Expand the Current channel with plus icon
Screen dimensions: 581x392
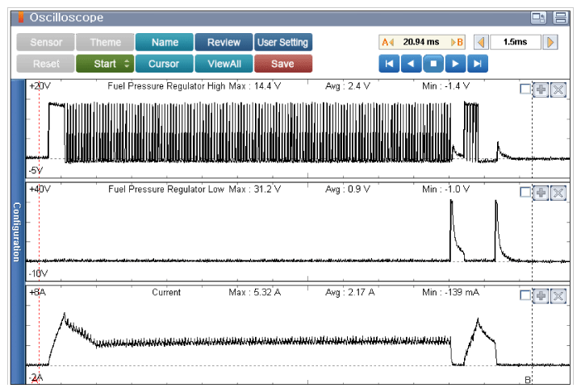point(541,295)
